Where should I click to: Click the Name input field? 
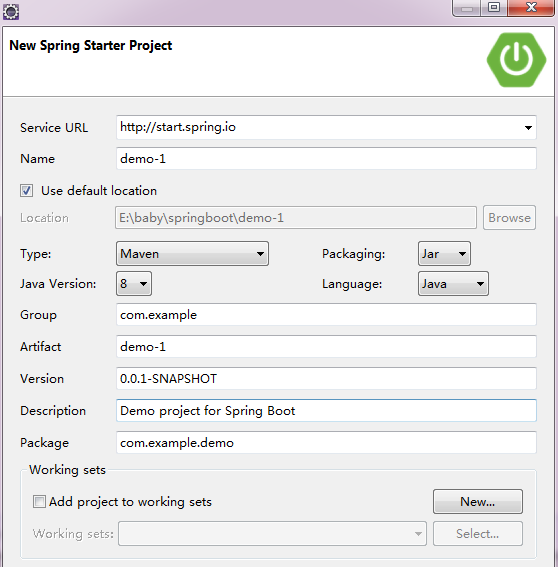326,158
